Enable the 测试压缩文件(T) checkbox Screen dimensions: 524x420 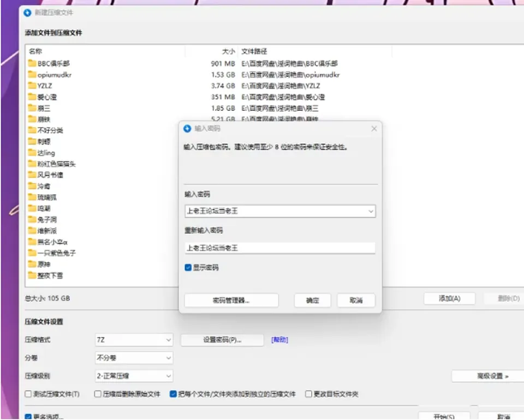pyautogui.click(x=28, y=394)
